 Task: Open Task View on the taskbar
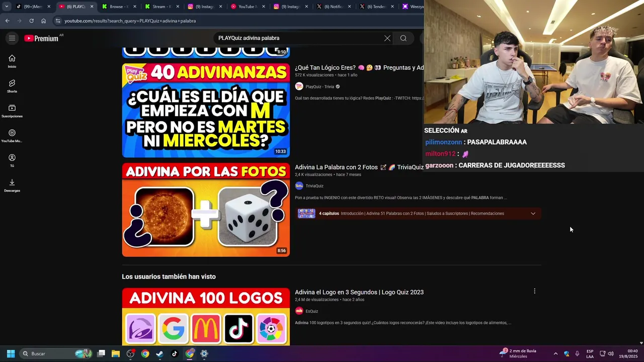(101, 353)
